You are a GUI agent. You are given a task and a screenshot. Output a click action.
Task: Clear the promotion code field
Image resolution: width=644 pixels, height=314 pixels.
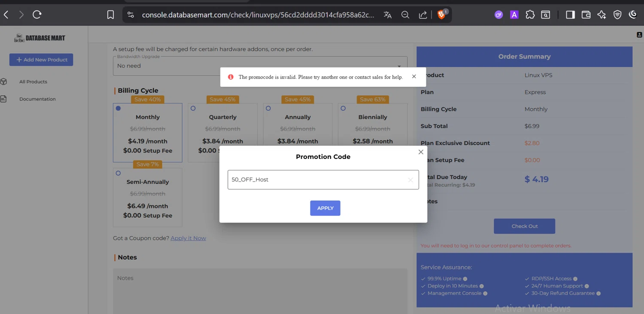pos(410,180)
